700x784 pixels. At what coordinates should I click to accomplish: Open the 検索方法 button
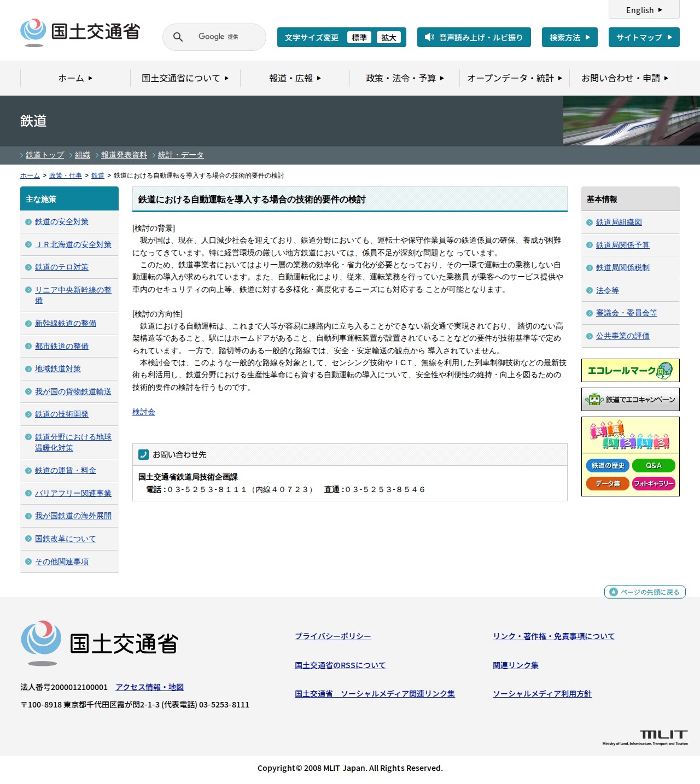(570, 37)
